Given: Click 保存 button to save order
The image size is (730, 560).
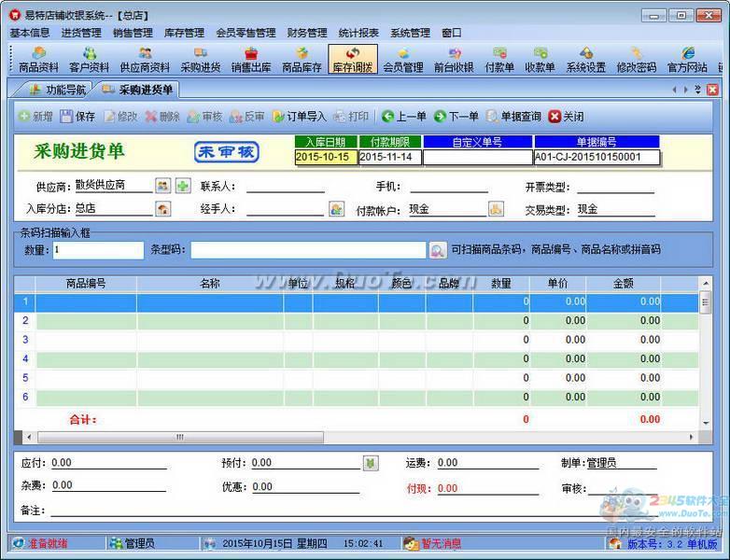Looking at the screenshot, I should [77, 117].
